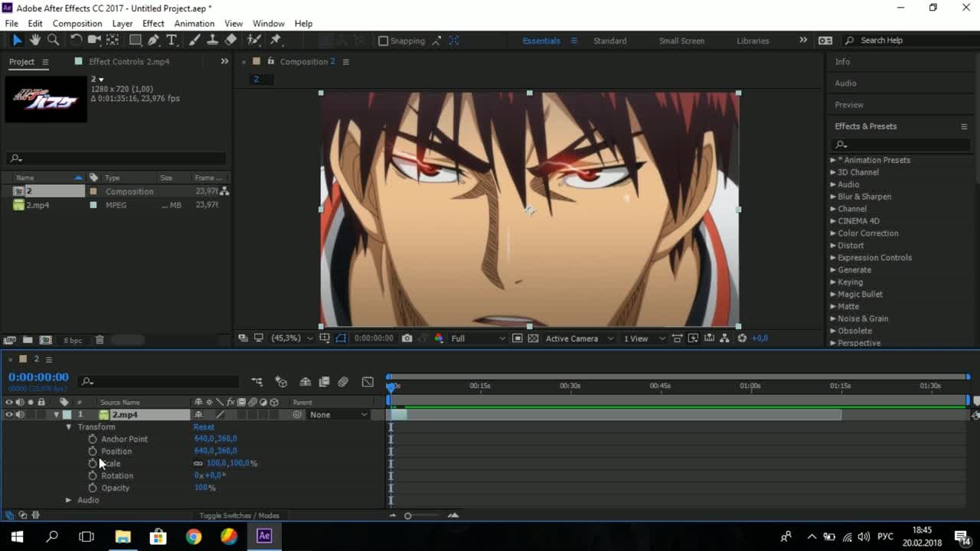Click the 2.mp4 layer label color swatch
Image resolution: width=980 pixels, height=551 pixels.
(67, 415)
